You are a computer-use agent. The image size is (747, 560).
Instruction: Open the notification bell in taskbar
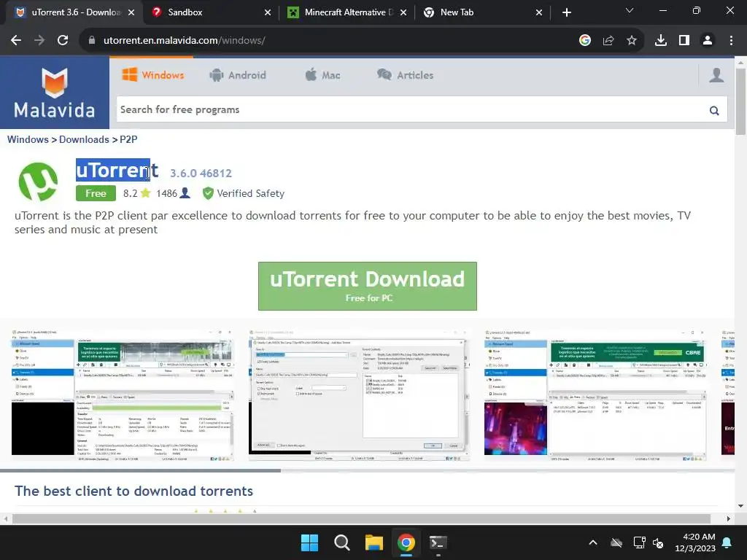pos(727,542)
